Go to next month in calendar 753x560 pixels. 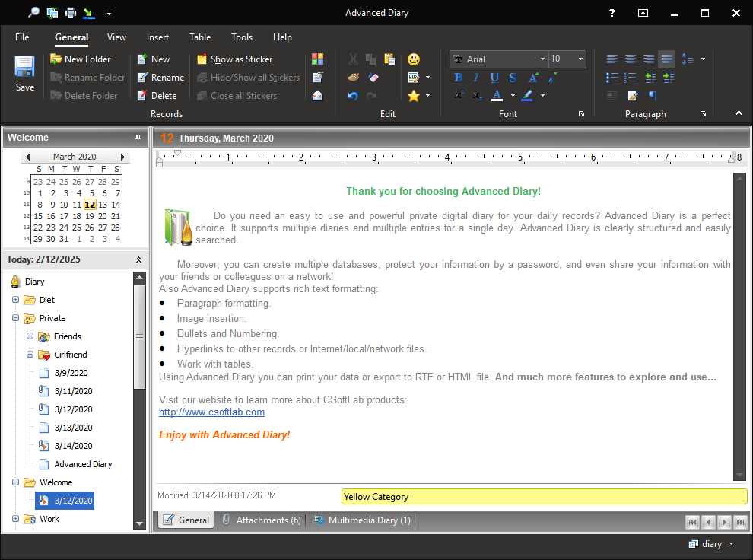pos(122,157)
